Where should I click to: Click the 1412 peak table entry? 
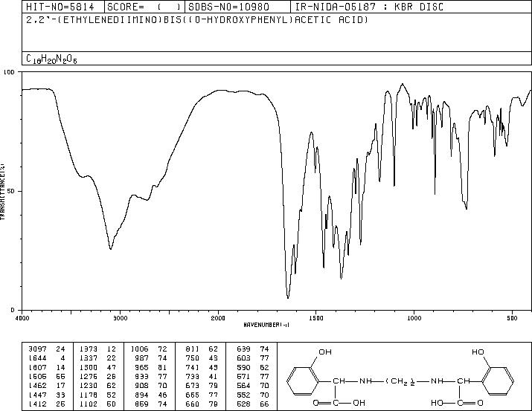(x=46, y=404)
